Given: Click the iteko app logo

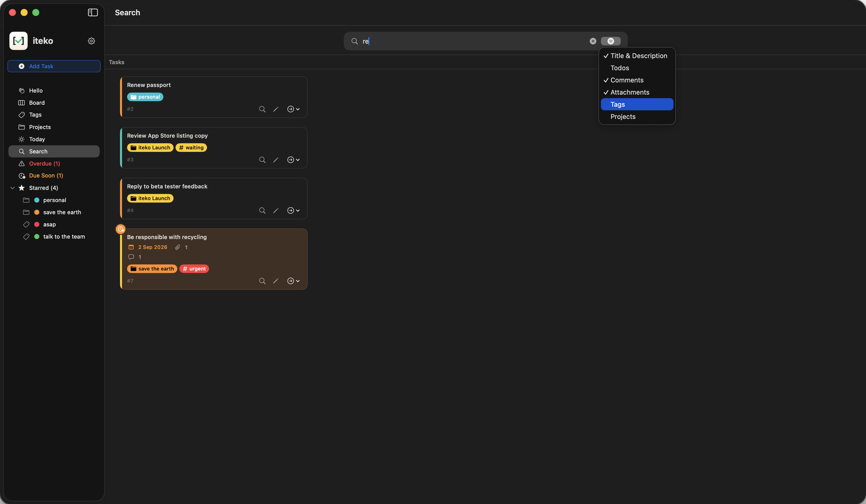Looking at the screenshot, I should 19,41.
